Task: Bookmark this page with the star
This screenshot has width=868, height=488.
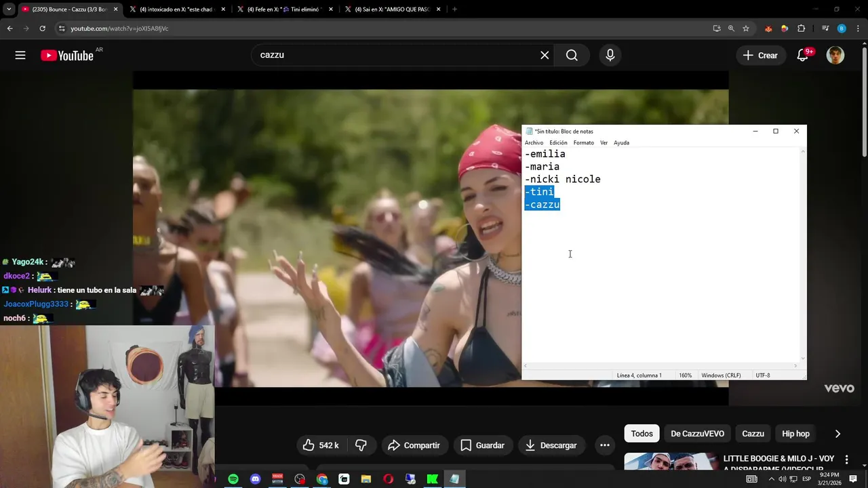Action: 746,28
